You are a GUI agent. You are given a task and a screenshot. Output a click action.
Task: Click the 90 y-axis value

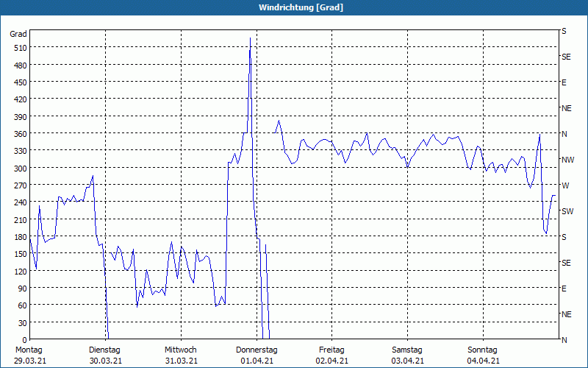22,288
